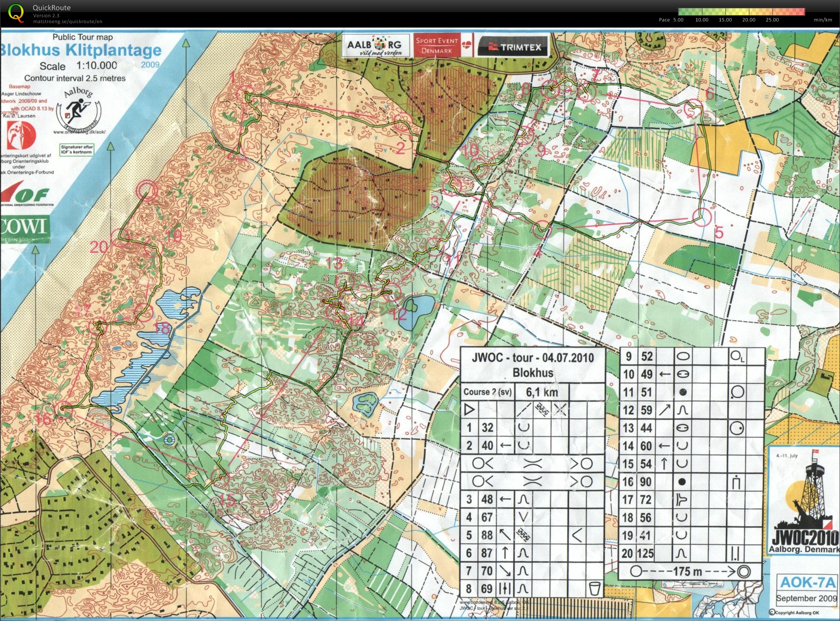
Task: Click the Aalborg runner club logo
Action: pyautogui.click(x=78, y=110)
